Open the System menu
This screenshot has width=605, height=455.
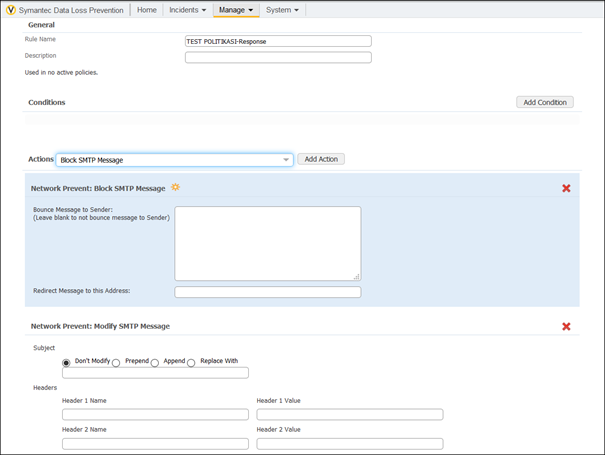coord(282,10)
